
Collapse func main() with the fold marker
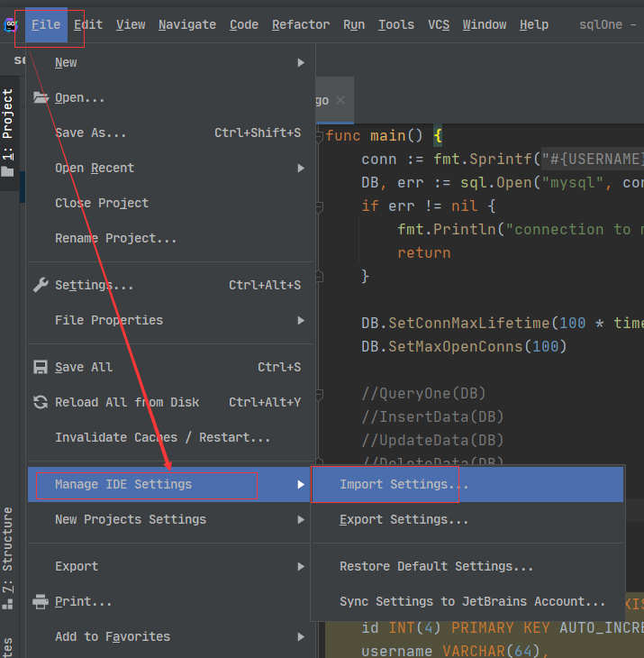click(x=319, y=136)
